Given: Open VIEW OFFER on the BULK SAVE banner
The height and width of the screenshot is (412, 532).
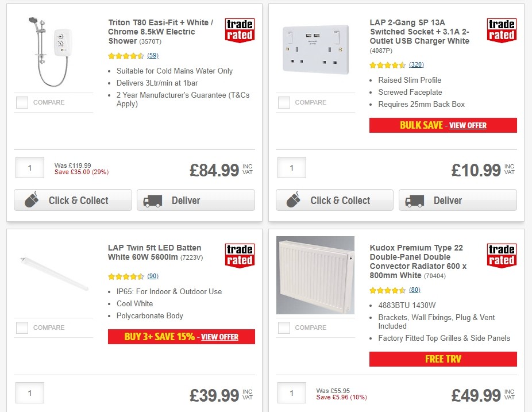Looking at the screenshot, I should 468,125.
